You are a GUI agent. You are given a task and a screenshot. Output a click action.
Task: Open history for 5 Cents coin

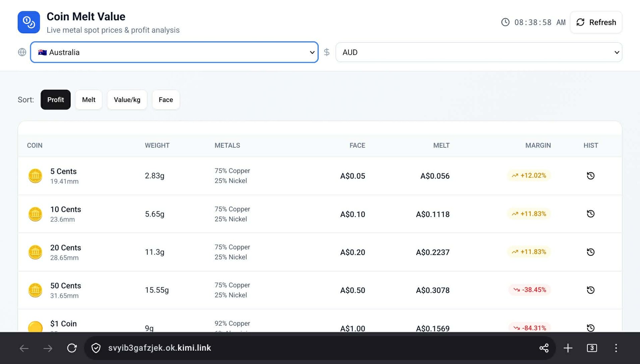[590, 176]
